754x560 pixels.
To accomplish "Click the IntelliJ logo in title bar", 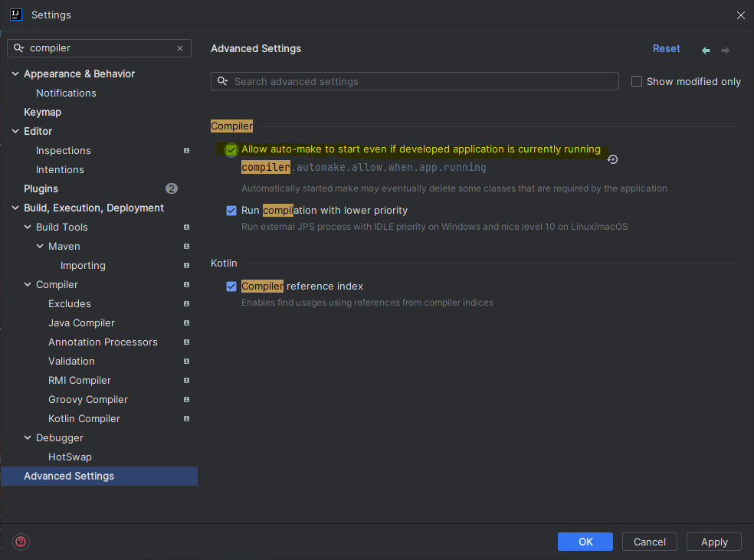I will pyautogui.click(x=16, y=15).
